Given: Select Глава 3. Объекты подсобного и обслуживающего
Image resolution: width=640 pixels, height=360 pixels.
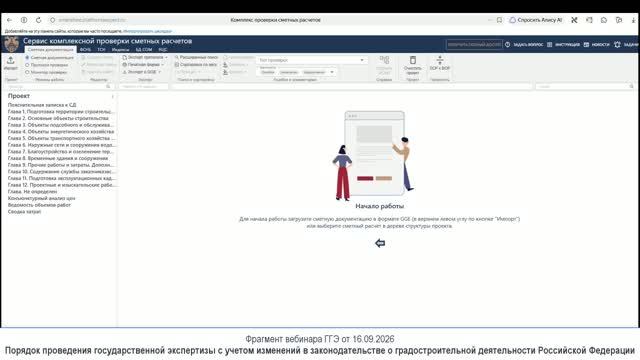Looking at the screenshot, I should 60,125.
